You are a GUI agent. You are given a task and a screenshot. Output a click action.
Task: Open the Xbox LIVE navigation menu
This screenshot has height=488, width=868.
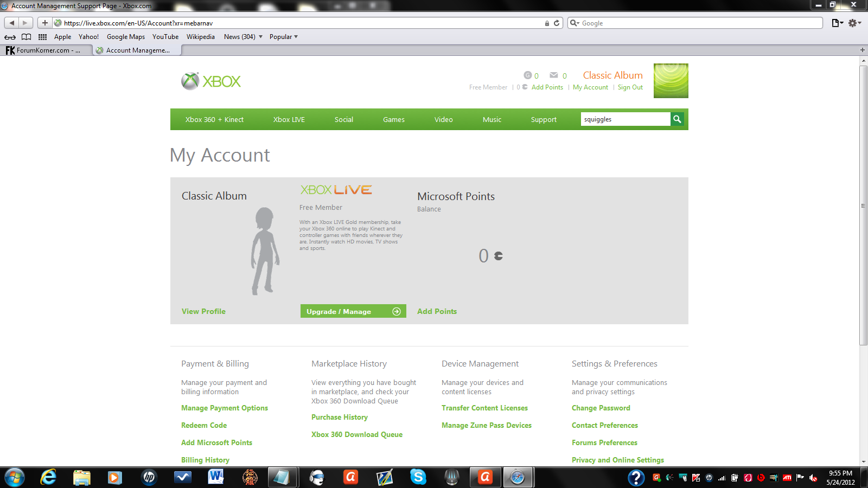click(289, 120)
